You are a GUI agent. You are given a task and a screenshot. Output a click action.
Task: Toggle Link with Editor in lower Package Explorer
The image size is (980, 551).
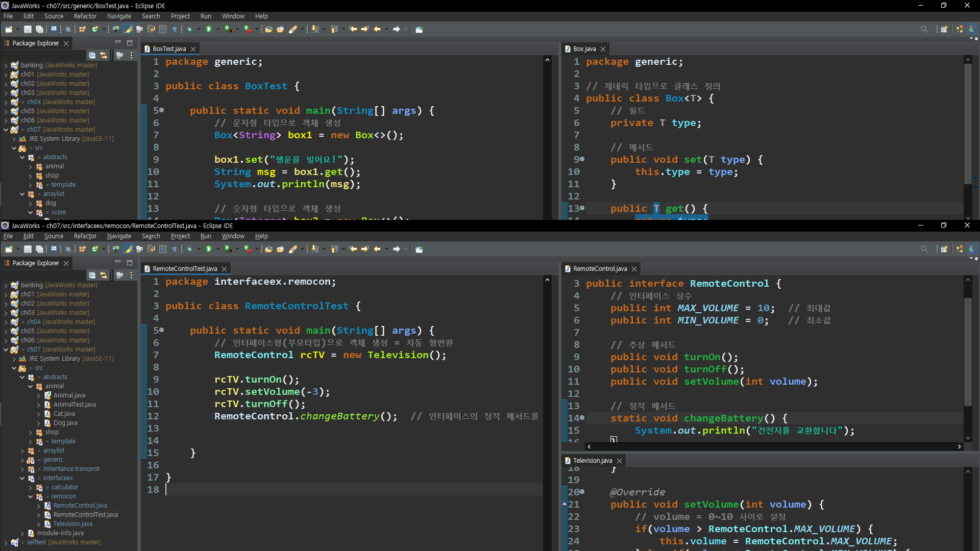point(104,275)
